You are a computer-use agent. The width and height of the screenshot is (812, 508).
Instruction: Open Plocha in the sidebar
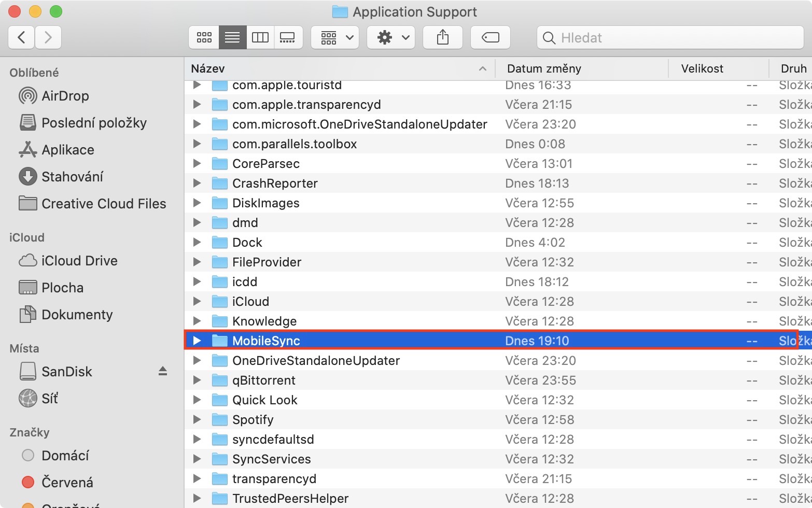pyautogui.click(x=51, y=288)
